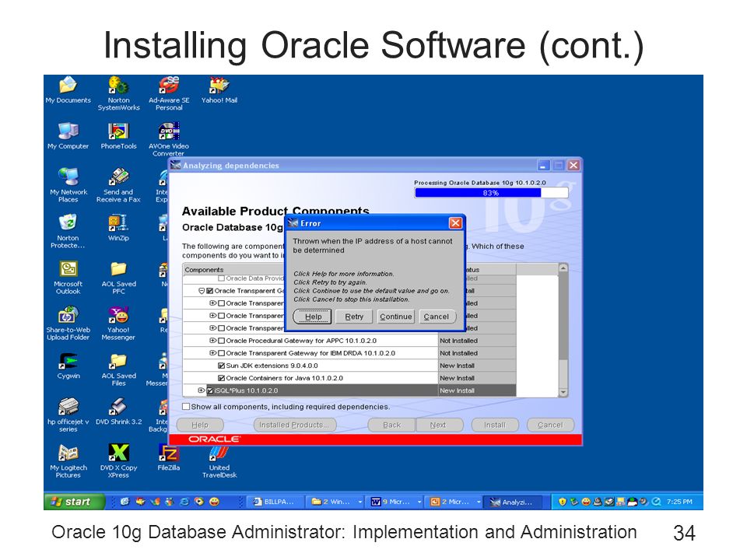747x560 pixels.
Task: Click the 7:25 PM system tray clock
Action: point(679,502)
